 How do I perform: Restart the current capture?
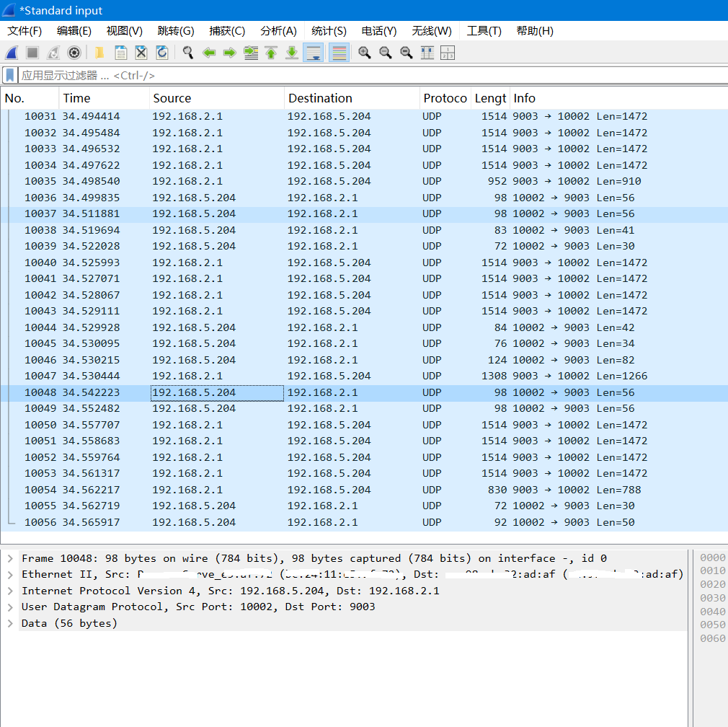click(x=53, y=53)
